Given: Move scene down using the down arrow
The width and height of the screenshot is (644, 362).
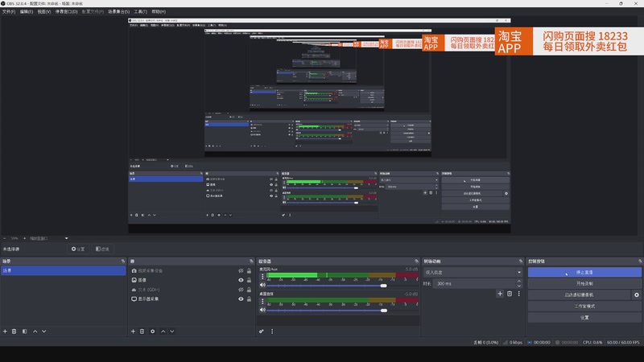Looking at the screenshot, I should point(44,331).
